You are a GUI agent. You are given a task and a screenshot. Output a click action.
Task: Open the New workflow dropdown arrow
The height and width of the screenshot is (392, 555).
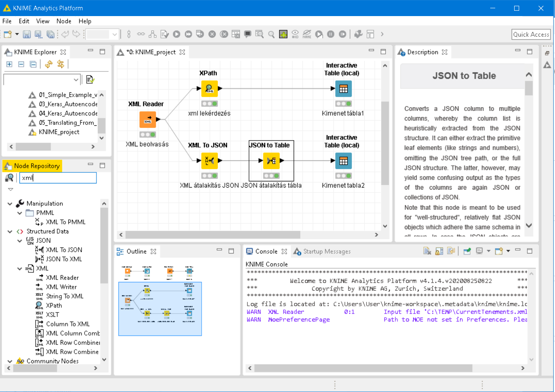coord(17,34)
